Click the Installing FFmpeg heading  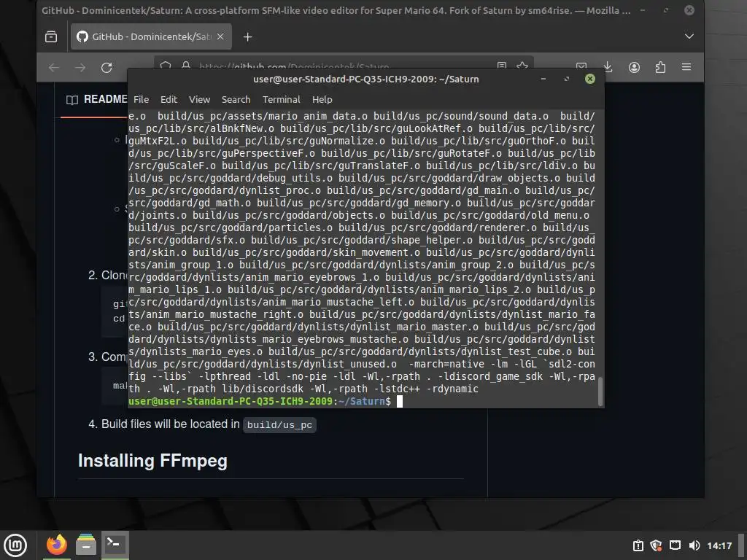tap(152, 461)
